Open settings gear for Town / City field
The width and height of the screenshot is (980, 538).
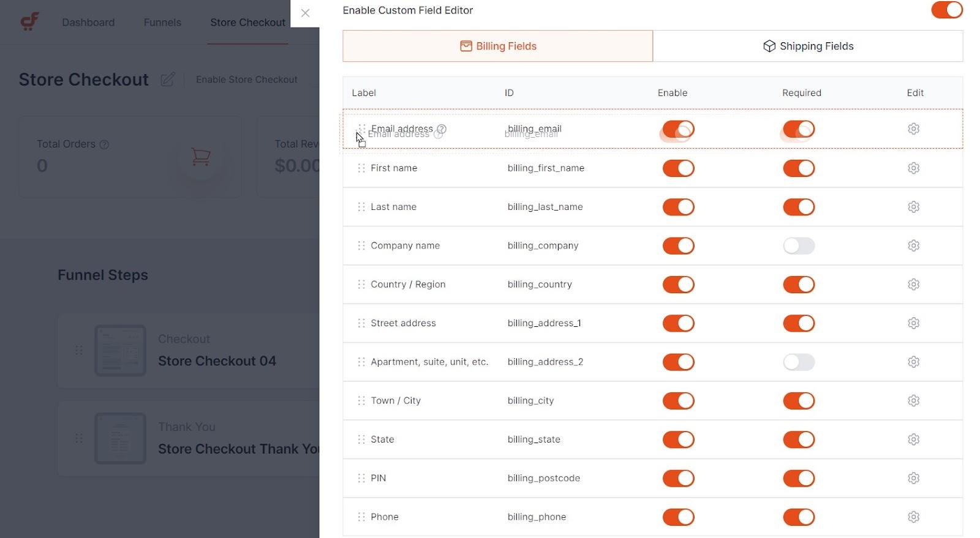point(913,400)
